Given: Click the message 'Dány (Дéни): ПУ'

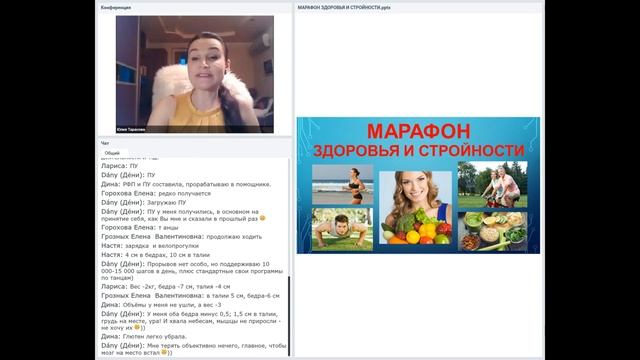Looking at the screenshot, I should coord(128,175).
